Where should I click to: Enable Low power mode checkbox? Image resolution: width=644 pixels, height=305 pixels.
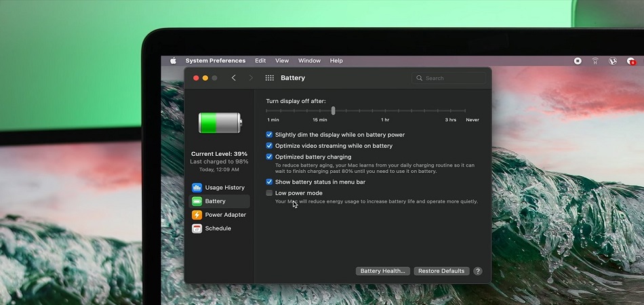click(x=269, y=193)
